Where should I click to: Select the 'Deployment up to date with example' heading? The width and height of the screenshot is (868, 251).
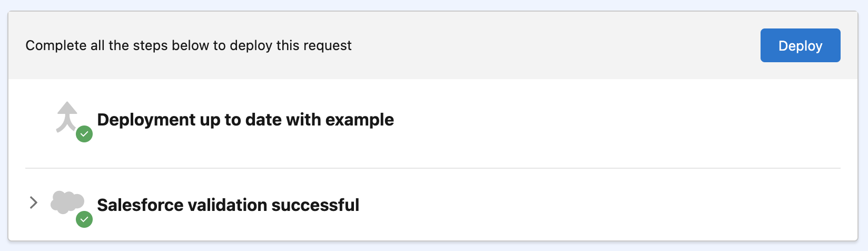[245, 120]
